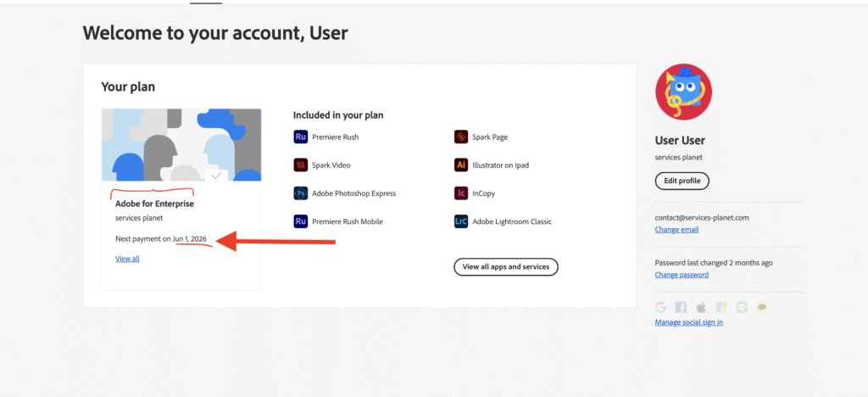Open the Spark Page icon
The height and width of the screenshot is (397, 868).
[x=460, y=137]
